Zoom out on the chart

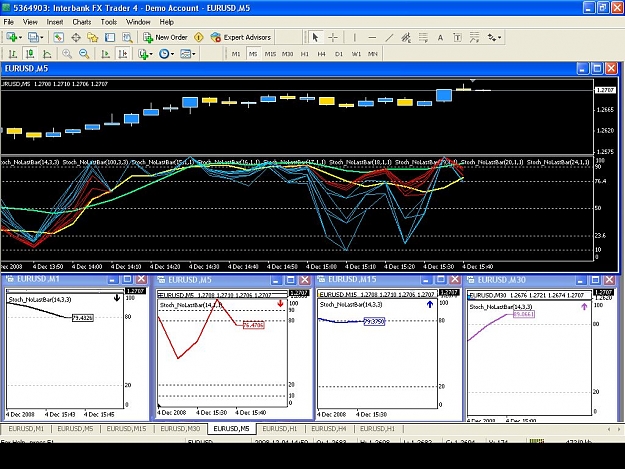(x=84, y=53)
